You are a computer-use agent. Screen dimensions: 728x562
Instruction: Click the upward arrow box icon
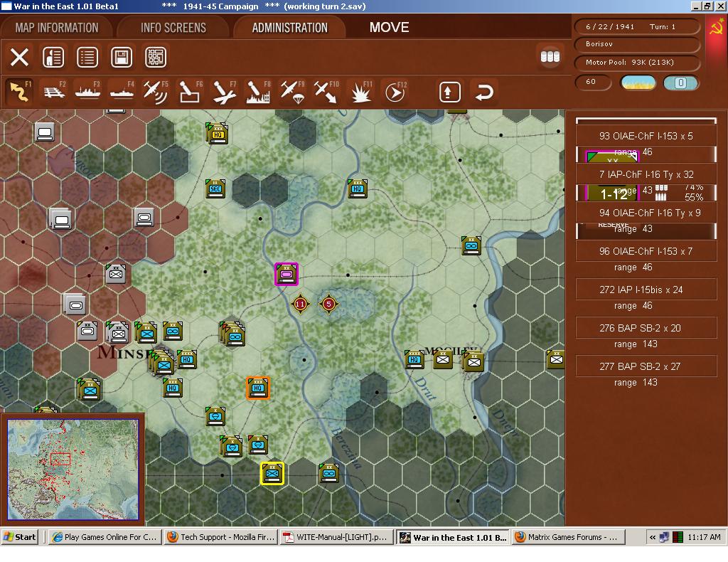click(x=449, y=92)
